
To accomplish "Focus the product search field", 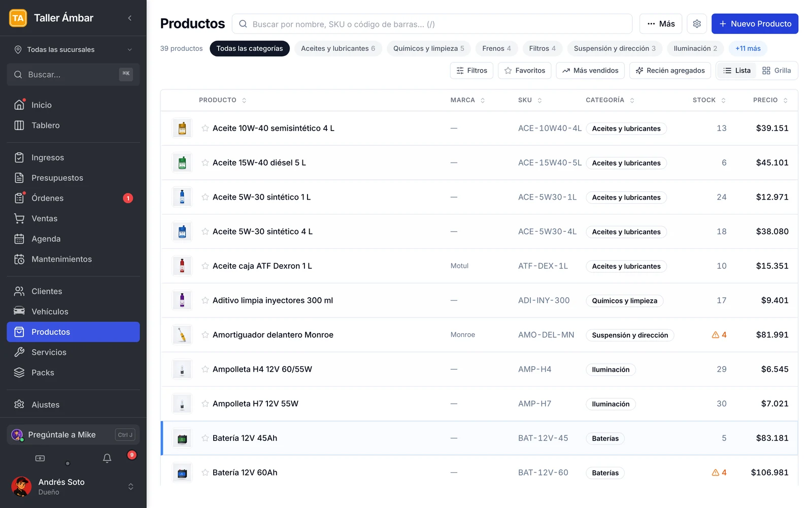I will [x=432, y=24].
